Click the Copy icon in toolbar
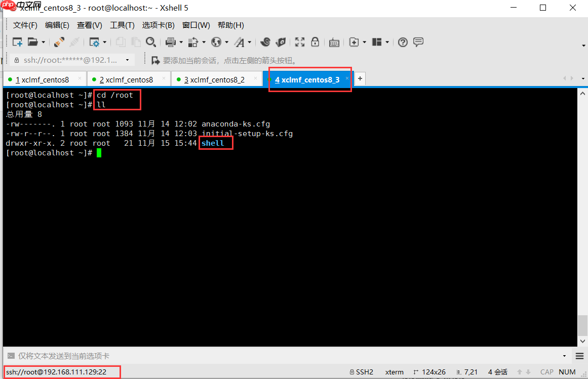The width and height of the screenshot is (588, 379). [121, 42]
